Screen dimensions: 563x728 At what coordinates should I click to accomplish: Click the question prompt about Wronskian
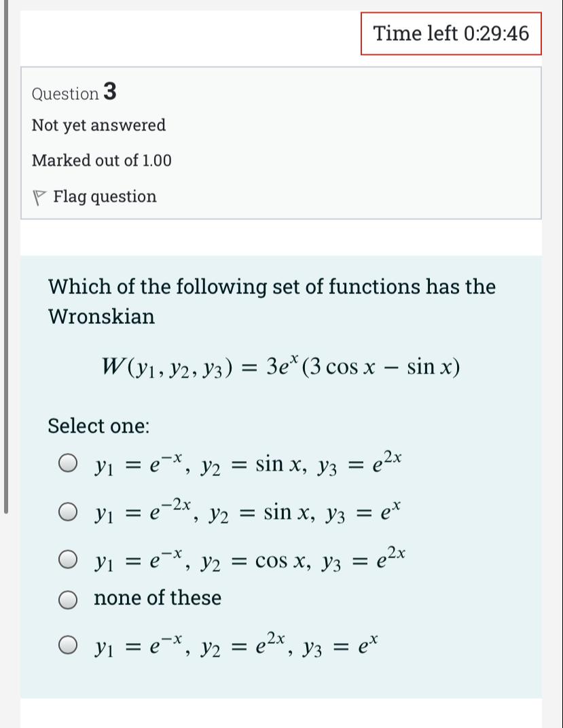(272, 301)
